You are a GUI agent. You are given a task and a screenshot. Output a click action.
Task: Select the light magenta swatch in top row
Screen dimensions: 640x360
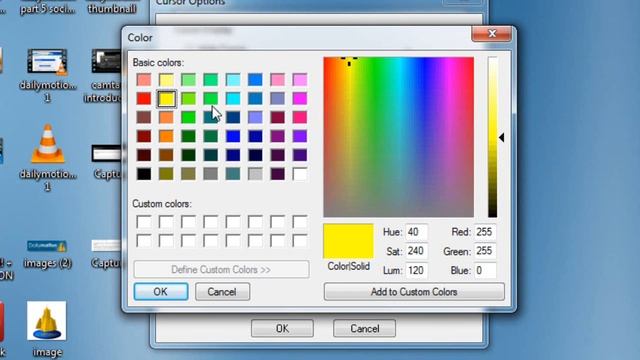click(x=300, y=80)
